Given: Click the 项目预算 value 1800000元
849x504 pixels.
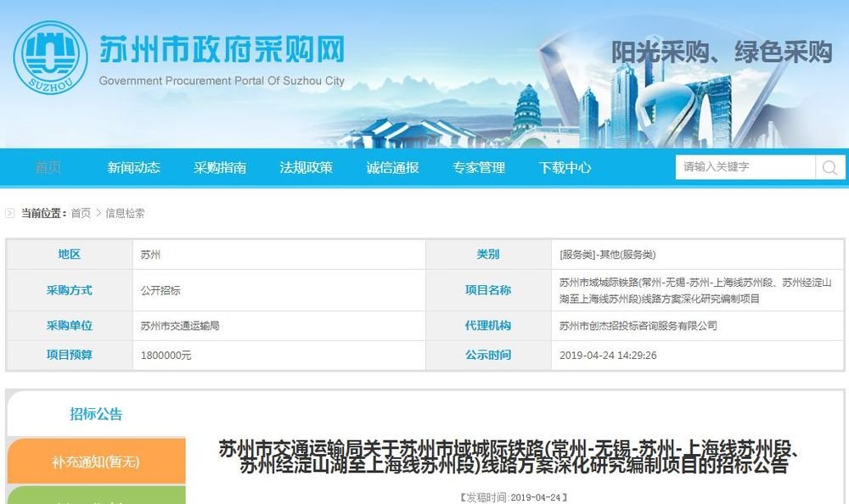Looking at the screenshot, I should (x=166, y=356).
